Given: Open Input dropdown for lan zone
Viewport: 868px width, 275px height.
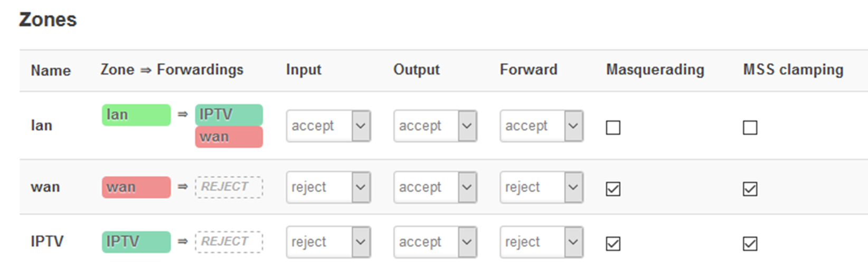Looking at the screenshot, I should 328,126.
